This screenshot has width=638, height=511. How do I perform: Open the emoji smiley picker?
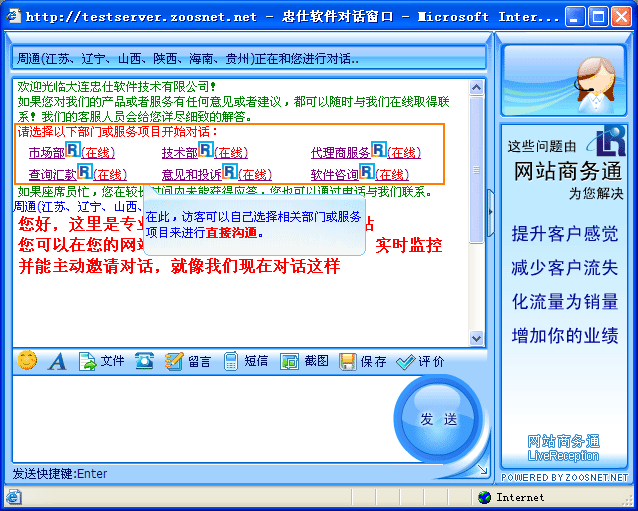(x=27, y=360)
